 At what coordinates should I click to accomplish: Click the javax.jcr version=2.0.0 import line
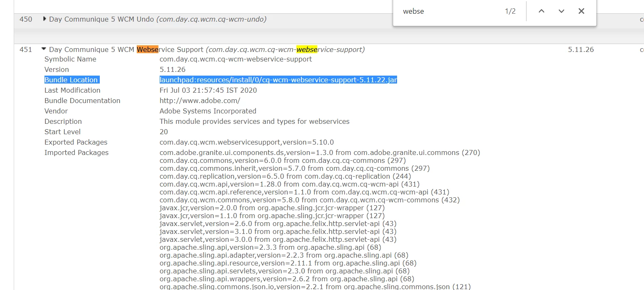pyautogui.click(x=272, y=208)
